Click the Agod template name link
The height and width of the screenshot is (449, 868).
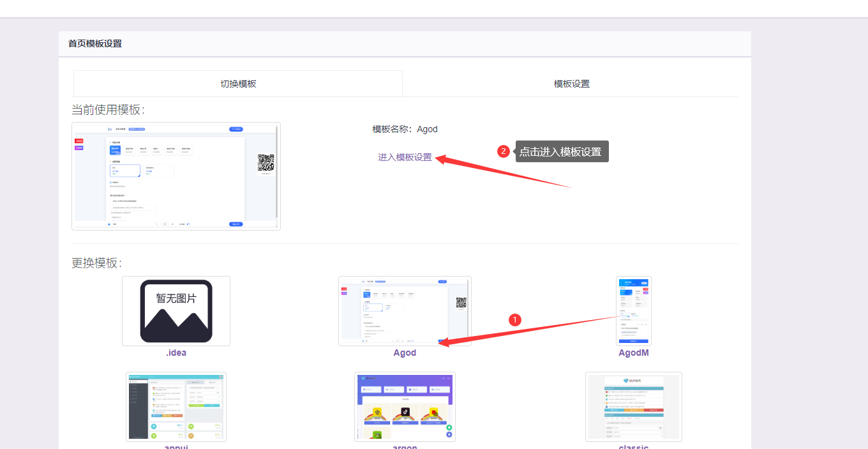[x=405, y=353]
